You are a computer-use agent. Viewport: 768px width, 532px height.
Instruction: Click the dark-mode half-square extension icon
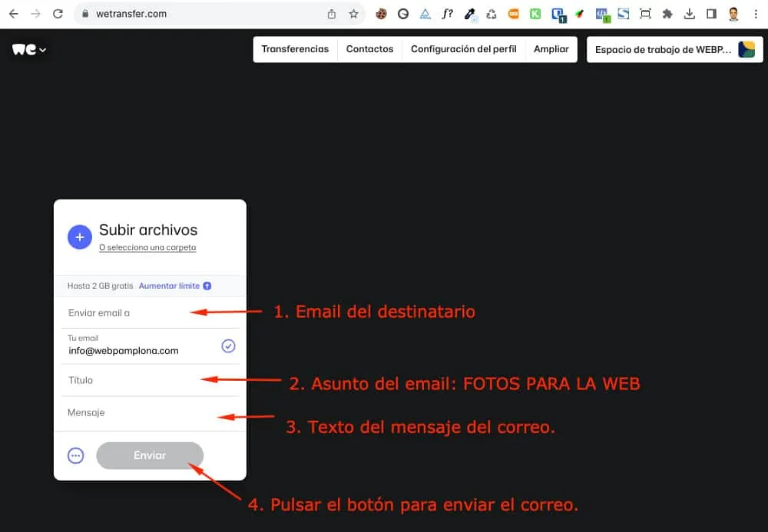pyautogui.click(x=713, y=13)
